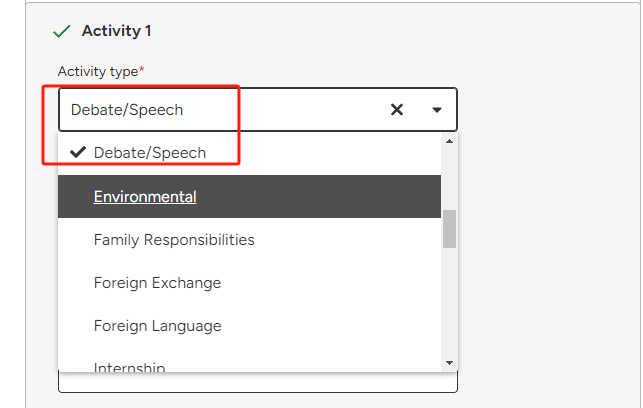Click the green checkmark beside Activity 1
This screenshot has height=408, width=643.
[61, 31]
